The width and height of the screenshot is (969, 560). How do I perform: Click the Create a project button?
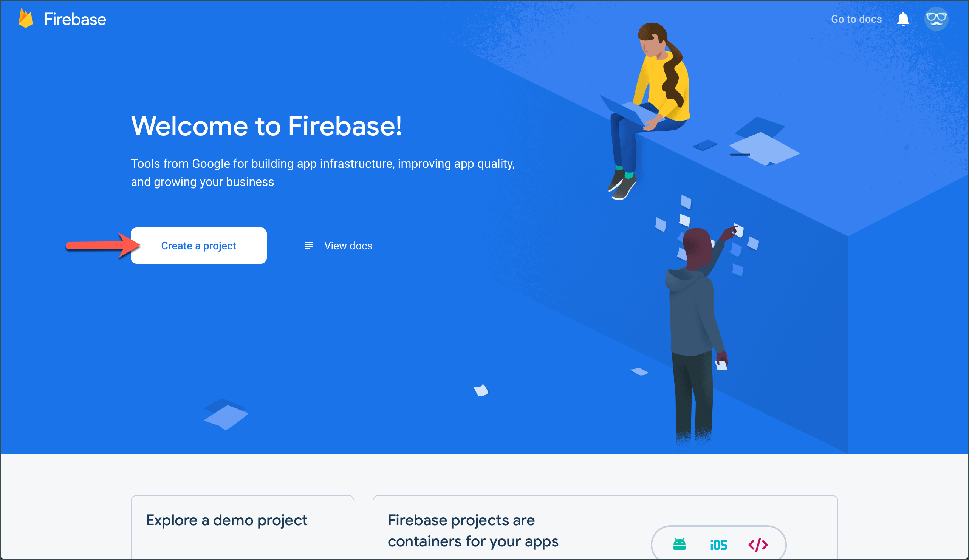click(198, 245)
